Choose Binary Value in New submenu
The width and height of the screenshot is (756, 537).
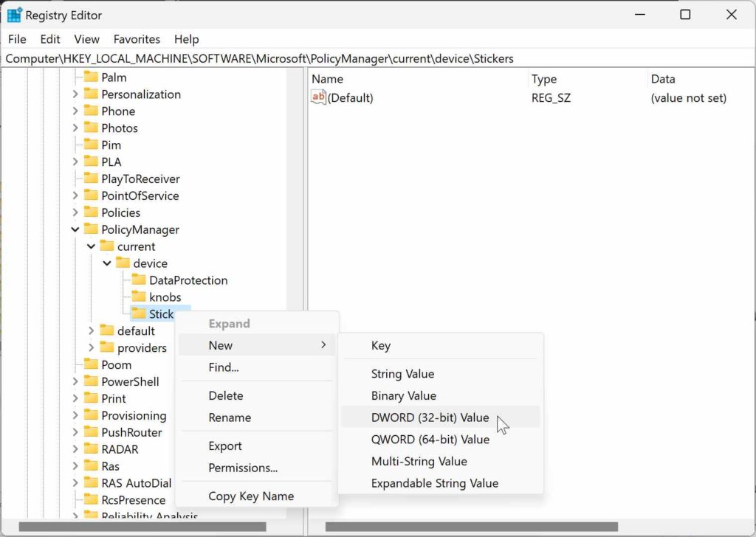click(x=440, y=395)
